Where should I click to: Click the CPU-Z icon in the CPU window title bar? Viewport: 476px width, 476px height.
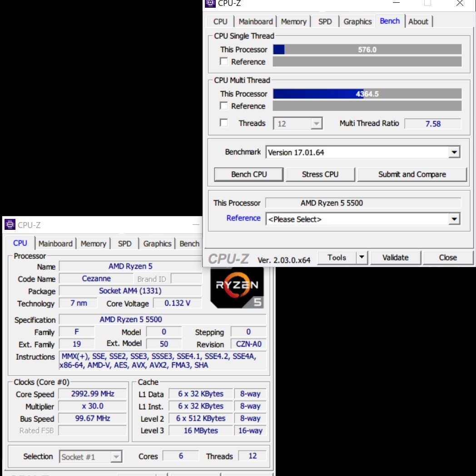(10, 224)
